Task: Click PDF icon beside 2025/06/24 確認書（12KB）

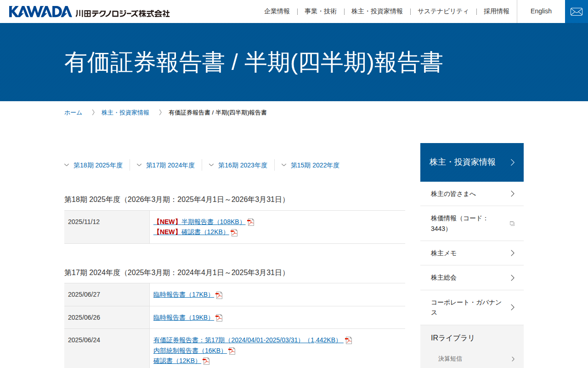Action: (x=206, y=361)
